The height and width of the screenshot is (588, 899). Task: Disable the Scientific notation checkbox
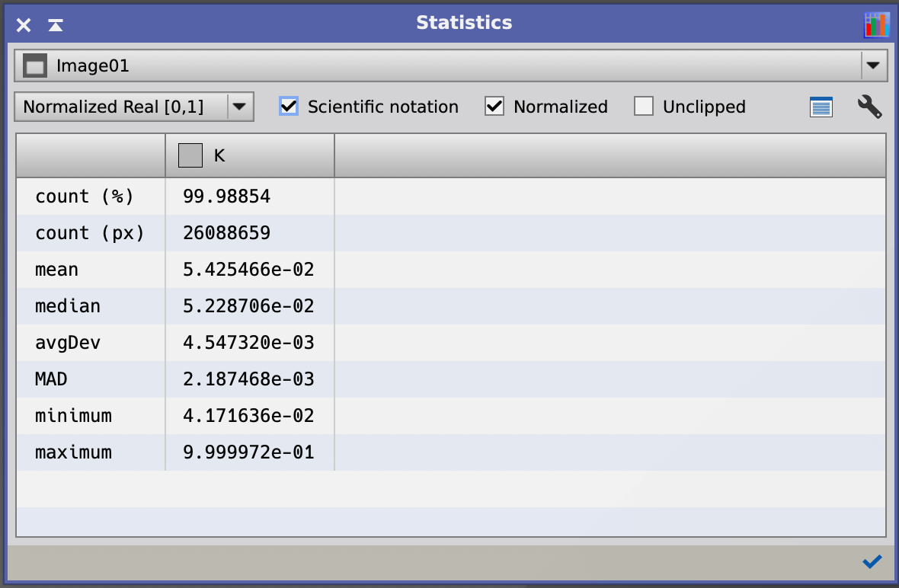click(289, 107)
